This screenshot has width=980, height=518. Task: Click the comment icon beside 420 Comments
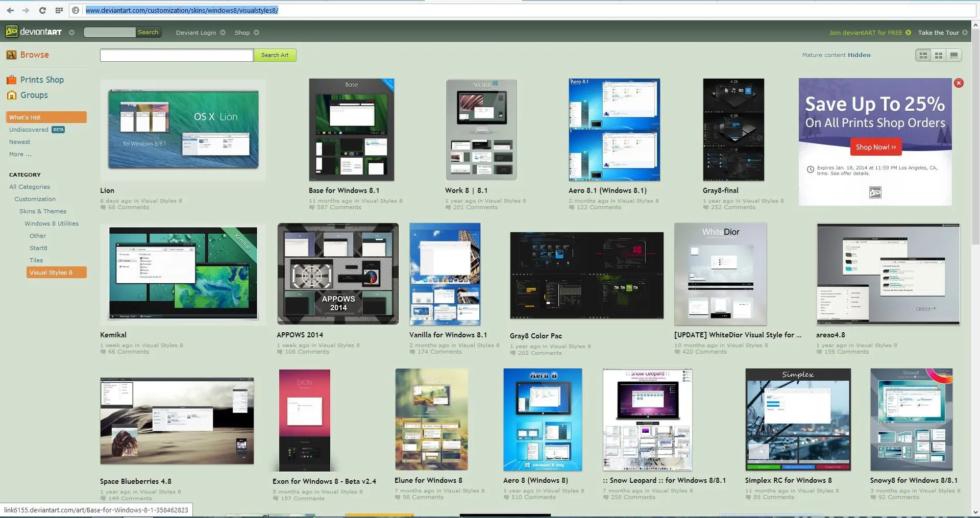[677, 352]
